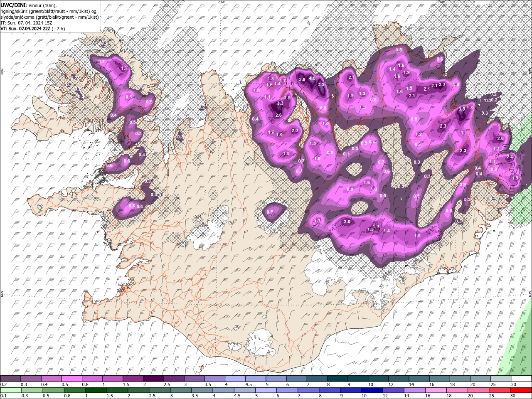Select the 3.5 swatch in lower rain scale
532x399 pixels.
pyautogui.click(x=202, y=390)
